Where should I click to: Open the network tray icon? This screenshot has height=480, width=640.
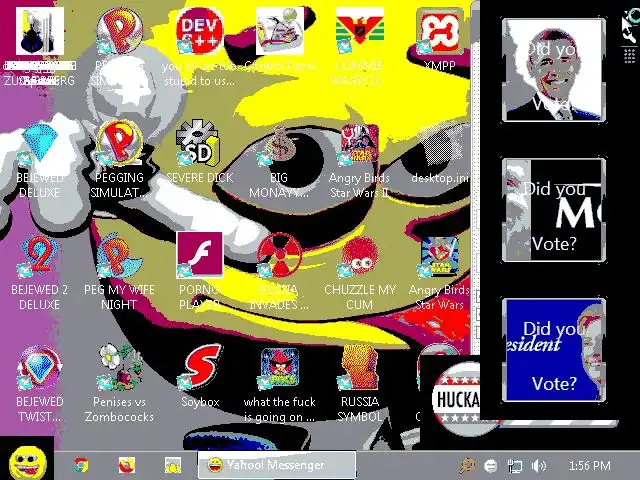tap(515, 465)
